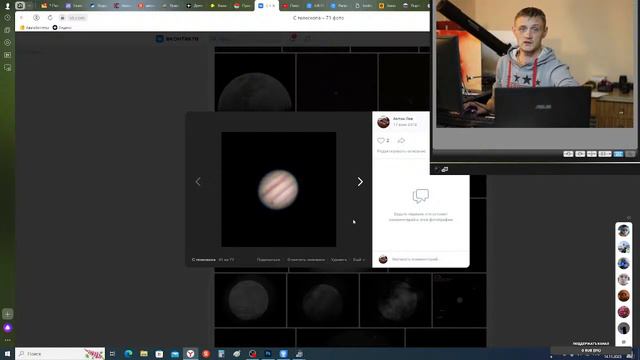
Task: Open the enlarged Jupiter photo
Action: [x=278, y=189]
